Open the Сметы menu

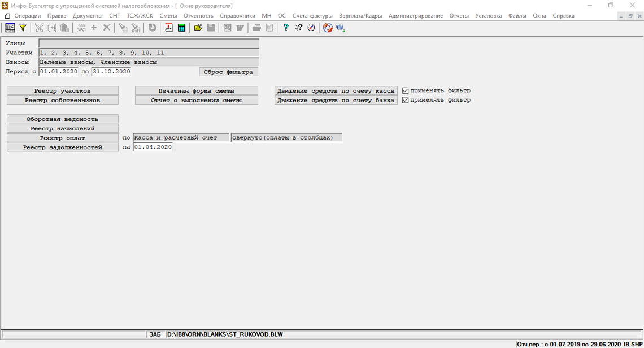[x=168, y=16]
